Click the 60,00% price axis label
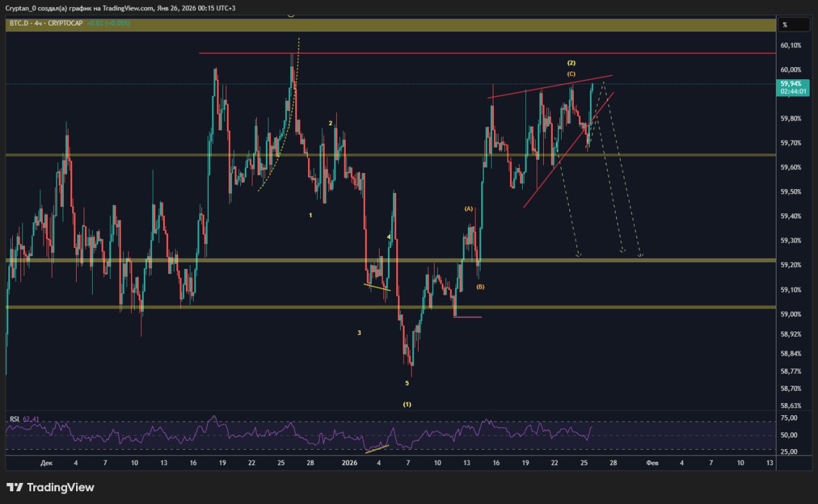This screenshot has height=504, width=818. (790, 70)
